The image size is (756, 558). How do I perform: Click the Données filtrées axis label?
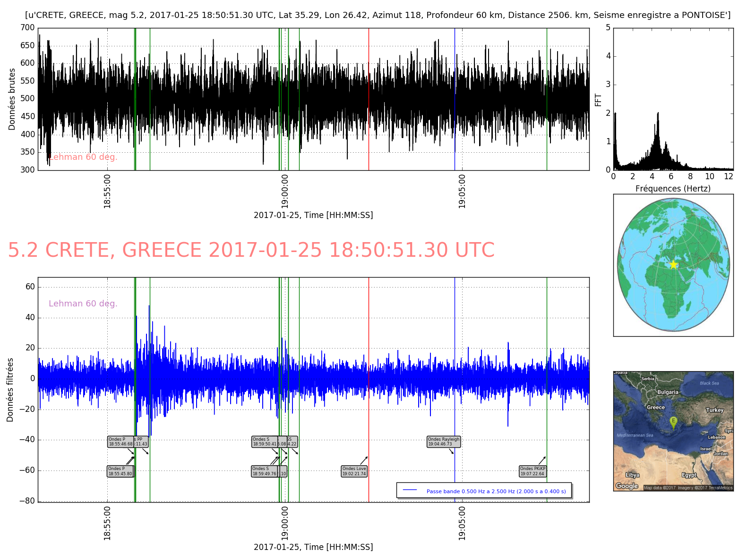(10, 390)
